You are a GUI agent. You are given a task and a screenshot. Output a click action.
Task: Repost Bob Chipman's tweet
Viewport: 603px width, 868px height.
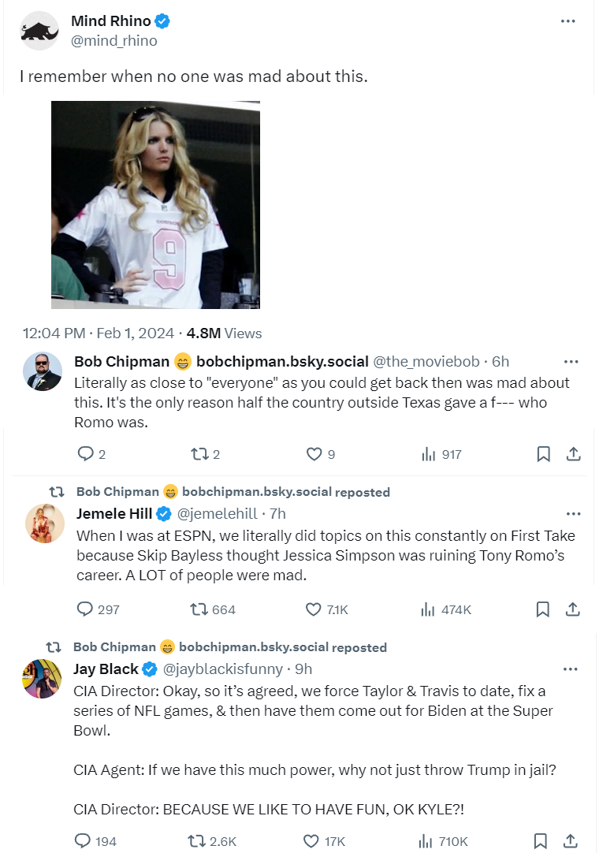[x=199, y=454]
